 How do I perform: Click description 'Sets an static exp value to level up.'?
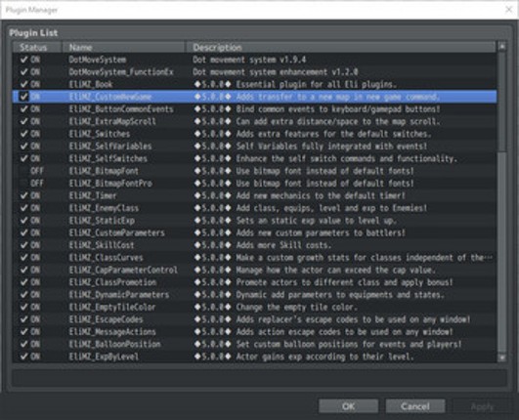coord(316,221)
